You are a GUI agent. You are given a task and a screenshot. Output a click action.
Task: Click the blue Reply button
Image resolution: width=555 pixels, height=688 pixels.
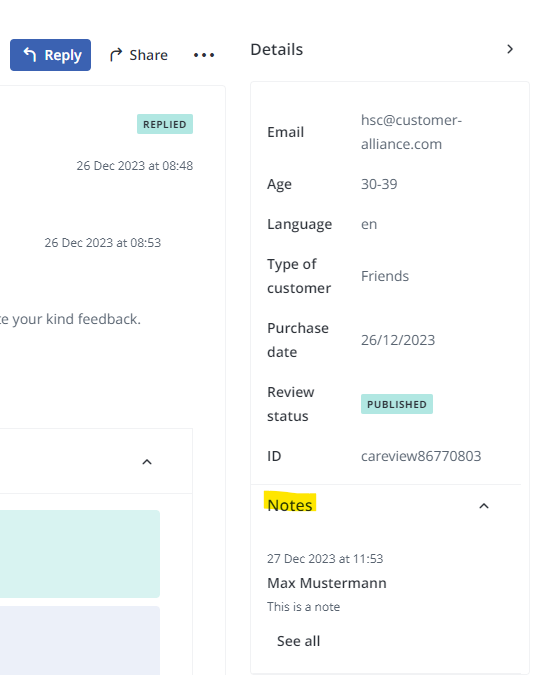pos(50,55)
